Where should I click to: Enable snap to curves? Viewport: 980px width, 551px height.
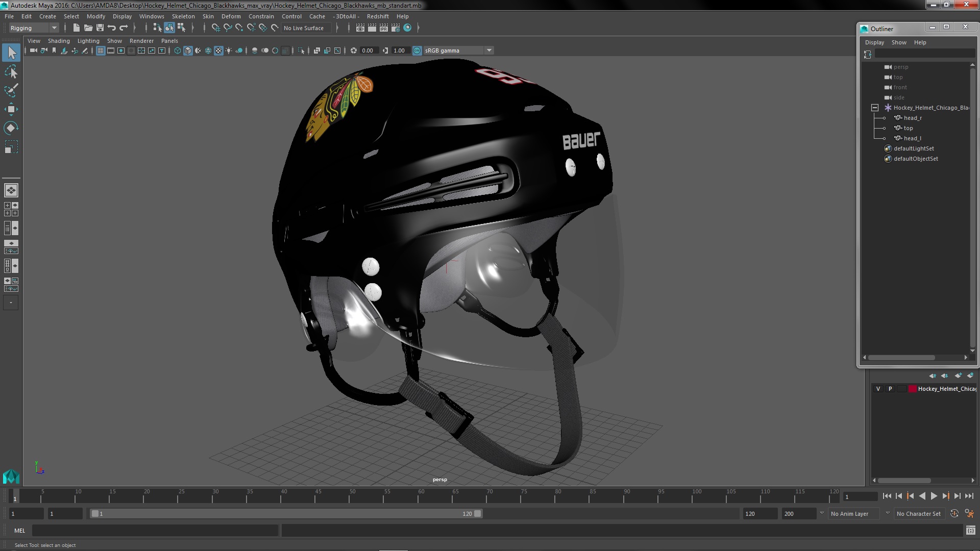[228, 28]
